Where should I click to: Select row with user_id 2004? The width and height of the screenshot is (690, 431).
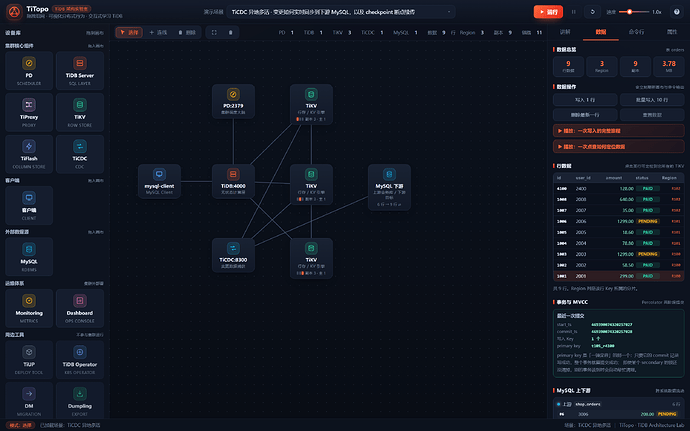(618, 243)
